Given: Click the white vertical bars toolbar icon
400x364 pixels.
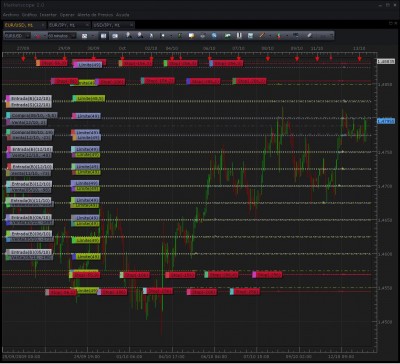Looking at the screenshot, I should point(239,36).
